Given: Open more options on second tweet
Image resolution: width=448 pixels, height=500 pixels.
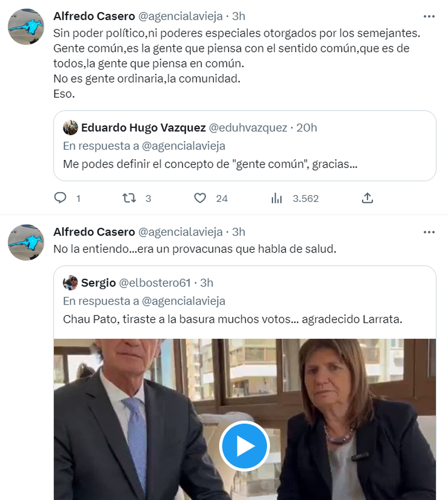Looking at the screenshot, I should (x=429, y=232).
